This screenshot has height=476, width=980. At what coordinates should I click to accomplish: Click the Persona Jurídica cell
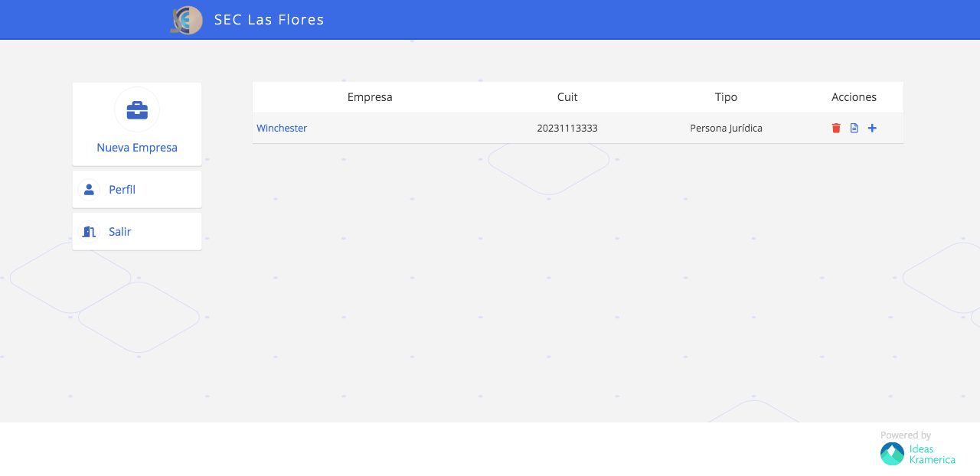[726, 128]
